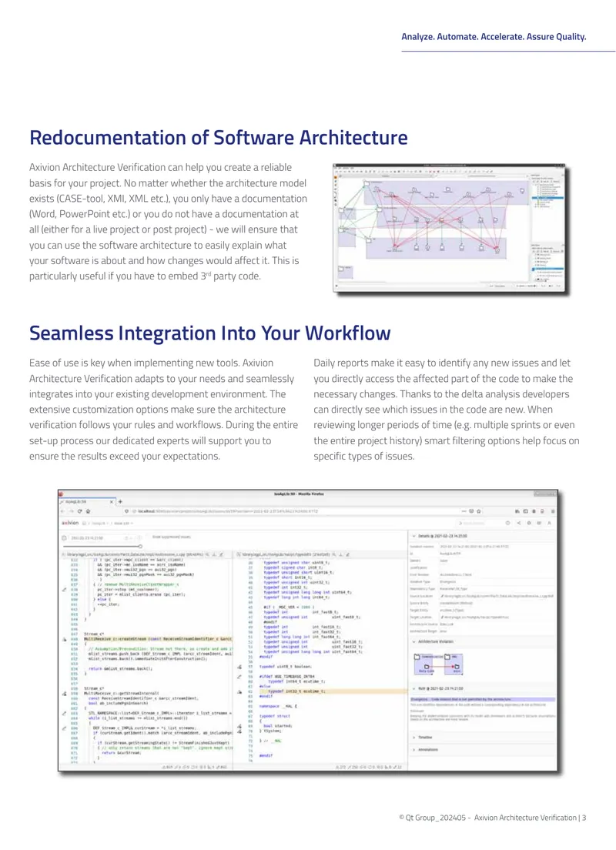The image size is (616, 850).
Task: Adjust the version timeline slider handle
Action: 140,546
